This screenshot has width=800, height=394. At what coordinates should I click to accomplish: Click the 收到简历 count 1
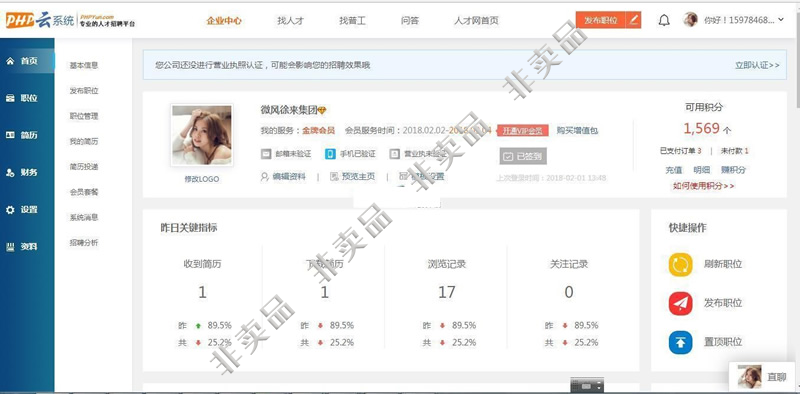[x=203, y=292]
